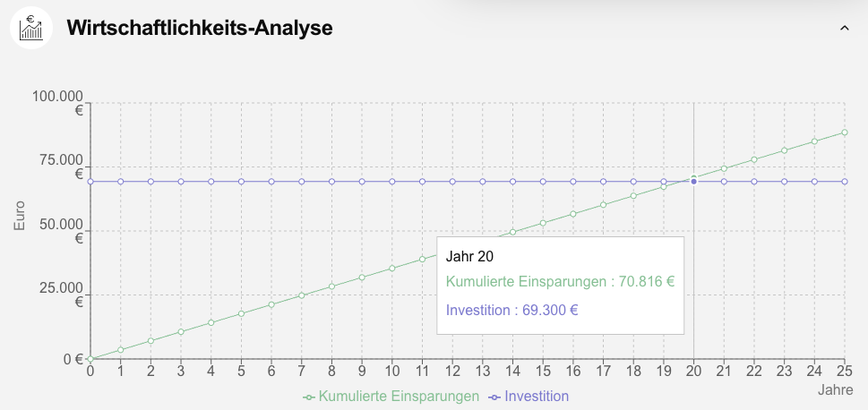The image size is (868, 410).
Task: Click the purple legend marker for Investition
Action: coord(495,396)
